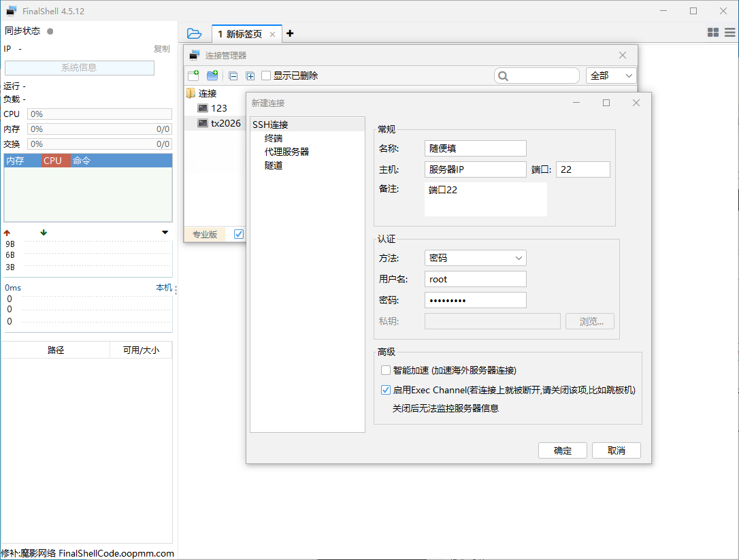The width and height of the screenshot is (739, 560).
Task: Close the 新标签页 tab
Action: pyautogui.click(x=272, y=35)
